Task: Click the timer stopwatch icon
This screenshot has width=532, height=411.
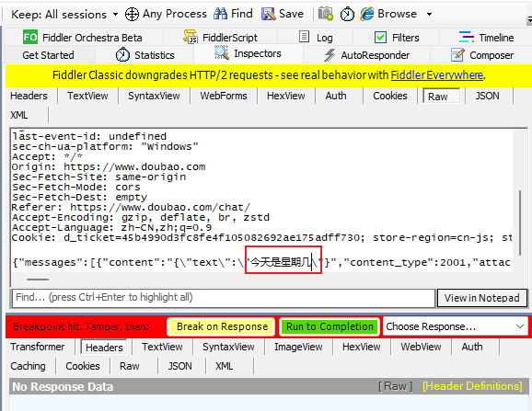Action: (347, 14)
